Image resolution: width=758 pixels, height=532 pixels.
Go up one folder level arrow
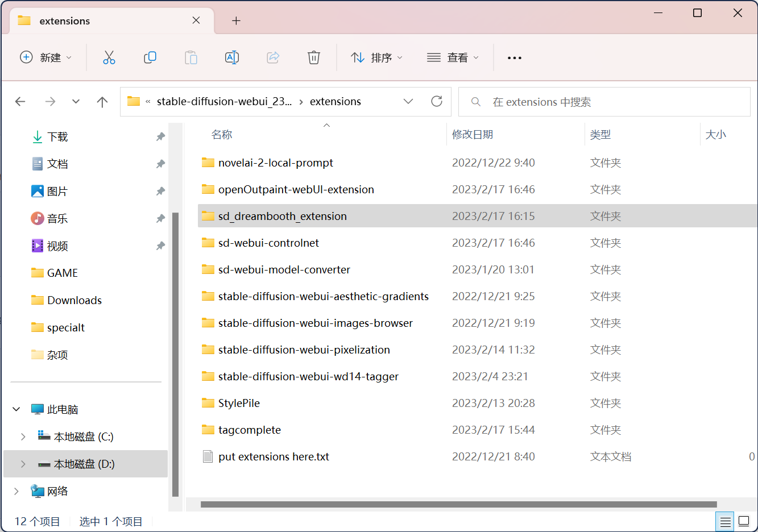tap(102, 102)
